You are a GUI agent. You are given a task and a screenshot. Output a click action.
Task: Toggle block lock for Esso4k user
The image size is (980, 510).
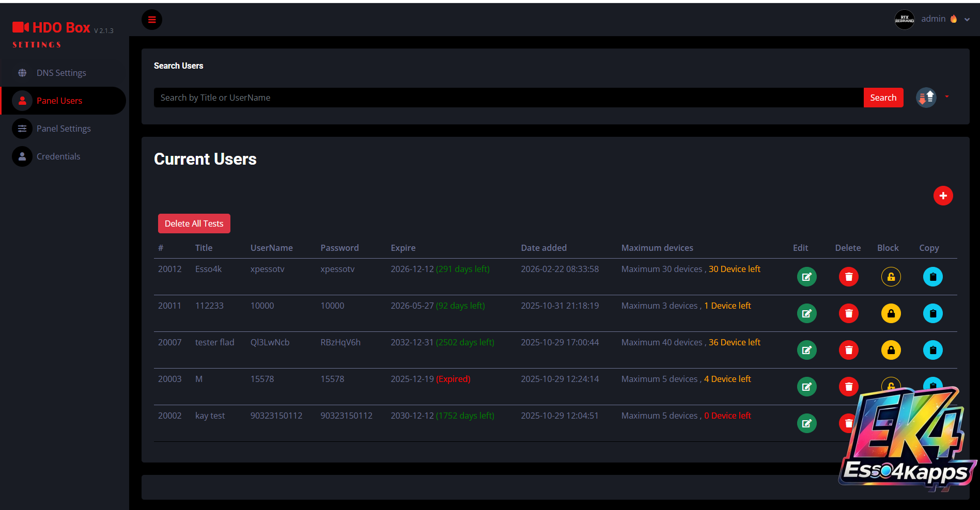click(891, 277)
